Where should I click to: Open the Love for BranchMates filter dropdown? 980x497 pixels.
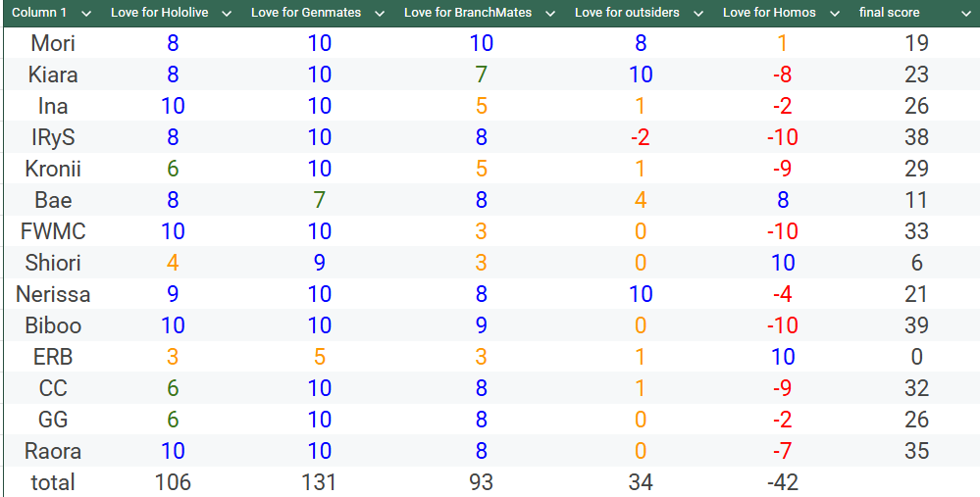tap(550, 13)
